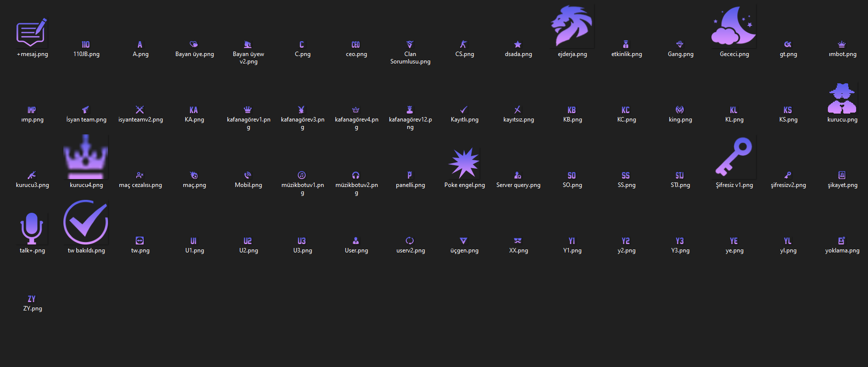868x367 pixels.
Task: Select yoklama.png attendance icon
Action: pos(842,241)
